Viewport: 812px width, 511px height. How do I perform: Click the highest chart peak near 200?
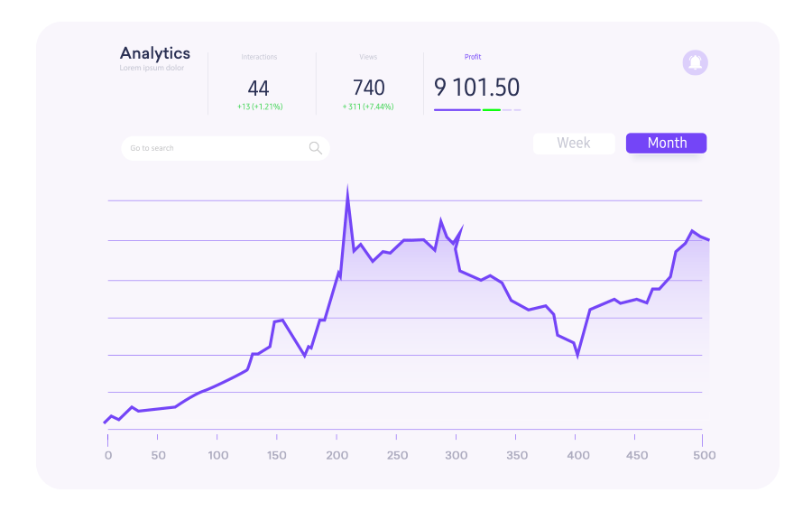point(347,190)
